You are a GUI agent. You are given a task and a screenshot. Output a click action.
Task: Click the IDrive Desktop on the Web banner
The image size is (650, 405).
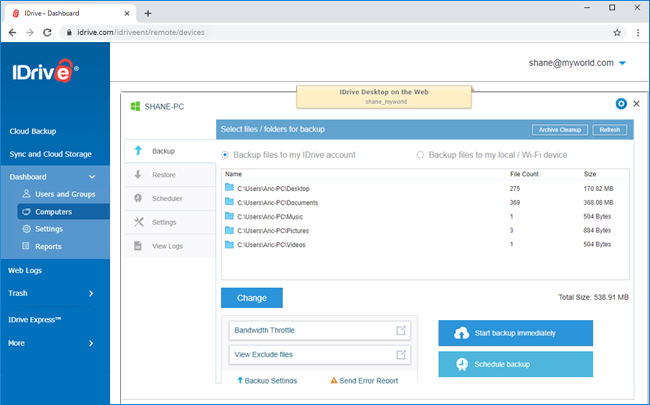(384, 97)
